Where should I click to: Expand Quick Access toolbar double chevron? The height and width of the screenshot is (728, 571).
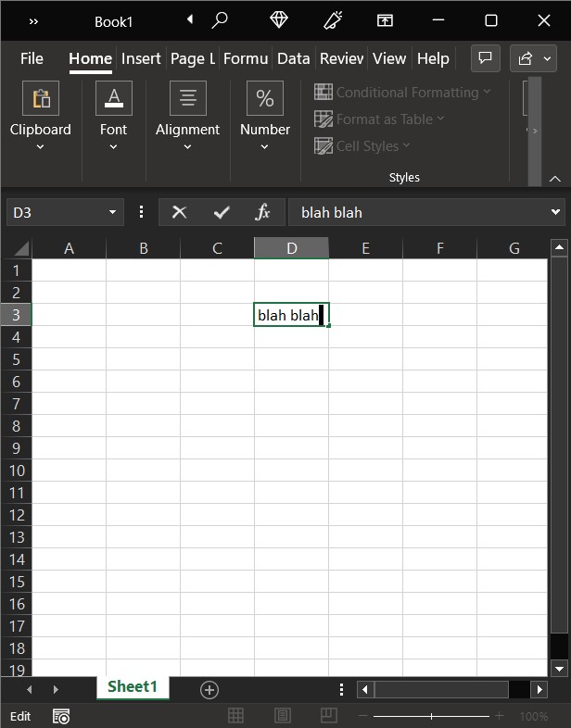coord(33,21)
